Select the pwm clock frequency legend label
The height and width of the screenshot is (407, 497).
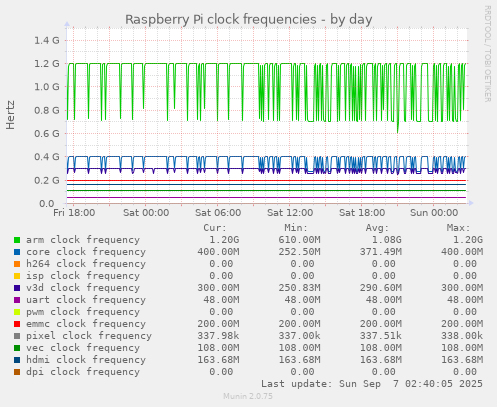pos(83,312)
